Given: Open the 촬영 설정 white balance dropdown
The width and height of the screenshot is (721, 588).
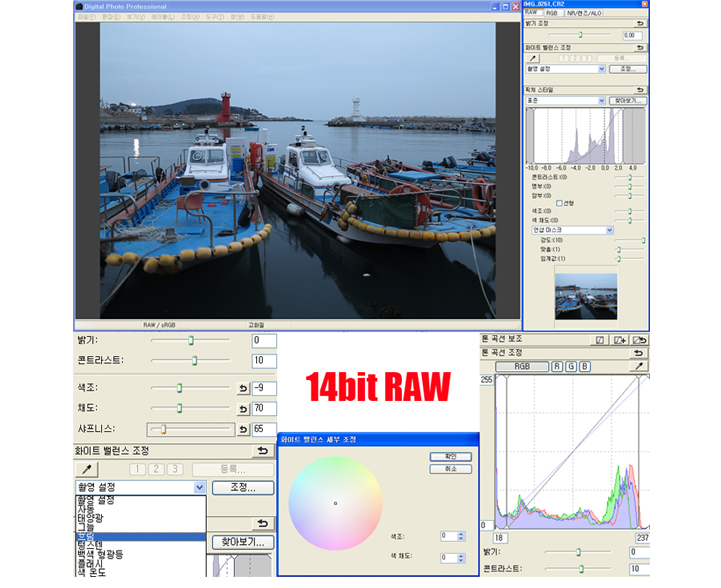Looking at the screenshot, I should click(199, 488).
